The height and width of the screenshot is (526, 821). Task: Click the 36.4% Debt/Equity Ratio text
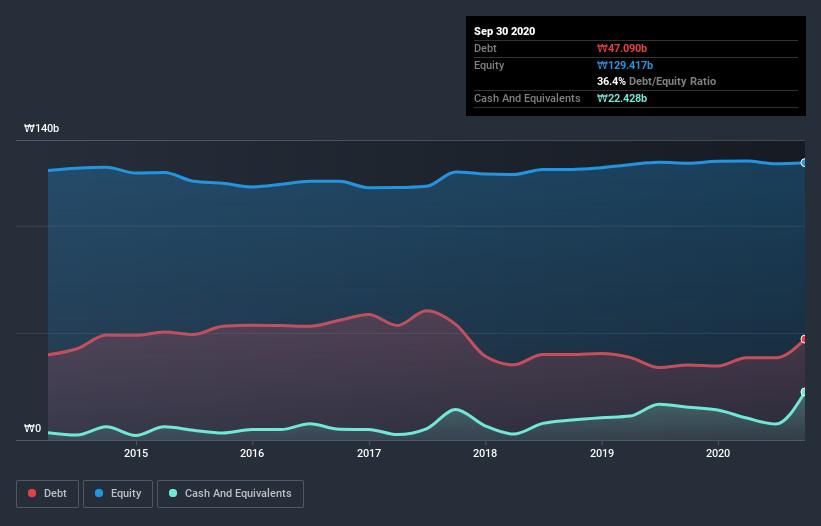[657, 81]
